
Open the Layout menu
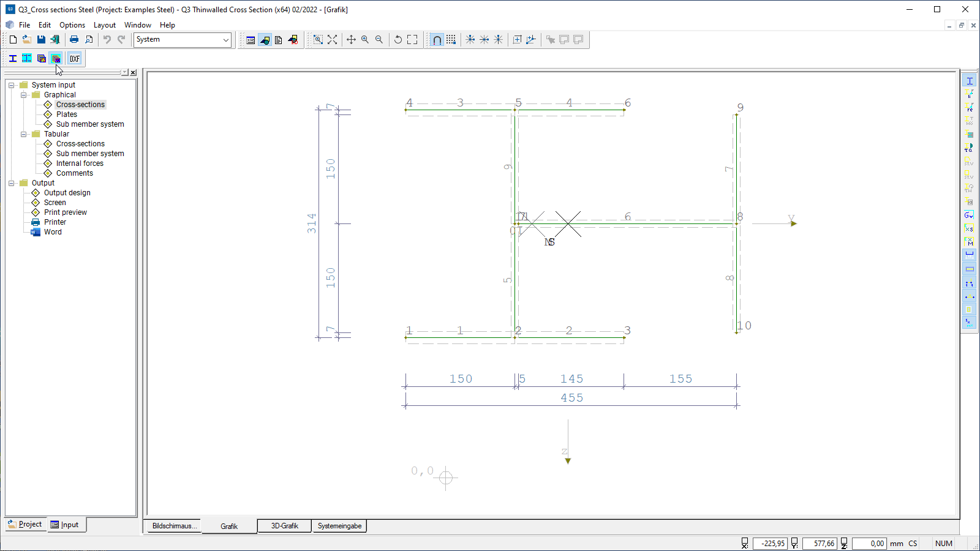click(x=105, y=25)
